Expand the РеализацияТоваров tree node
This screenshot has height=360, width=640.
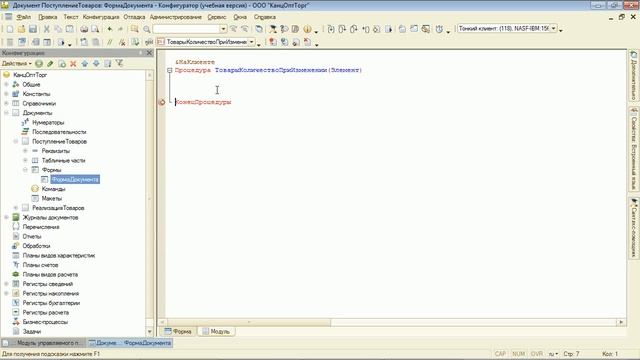pos(16,208)
